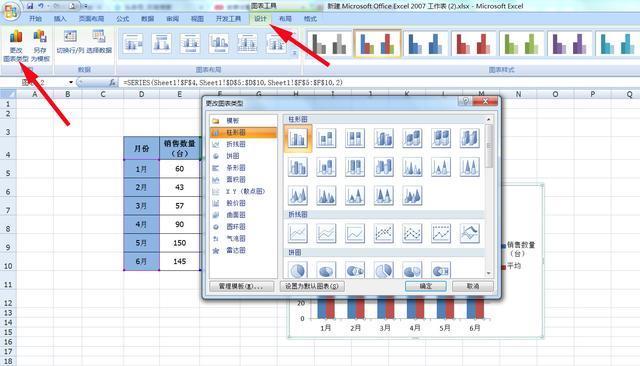Switch to the Design (设计) chart tools tab
The width and height of the screenshot is (640, 366).
click(x=260, y=19)
